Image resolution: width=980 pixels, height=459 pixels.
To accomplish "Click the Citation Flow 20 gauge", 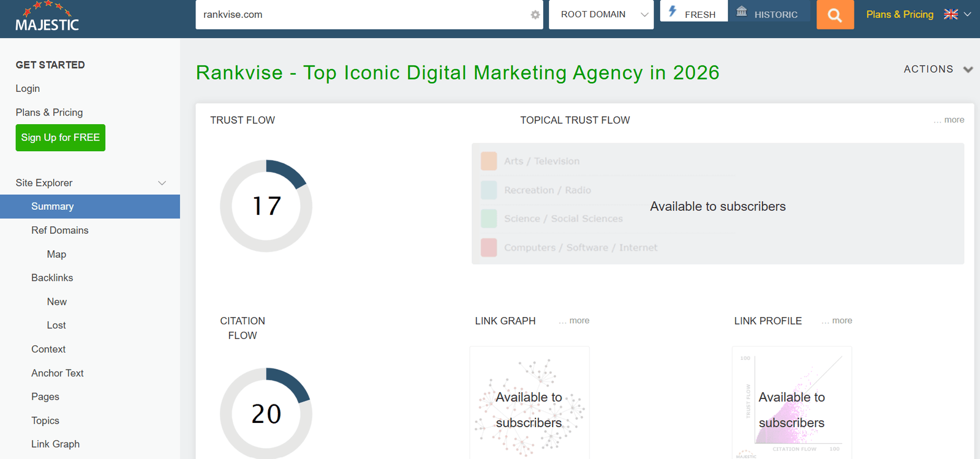I will click(x=266, y=413).
